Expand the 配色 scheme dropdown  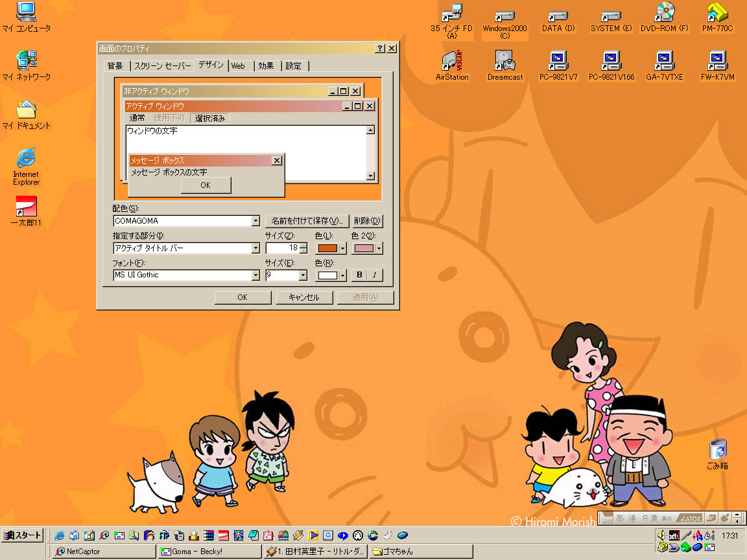tap(255, 221)
